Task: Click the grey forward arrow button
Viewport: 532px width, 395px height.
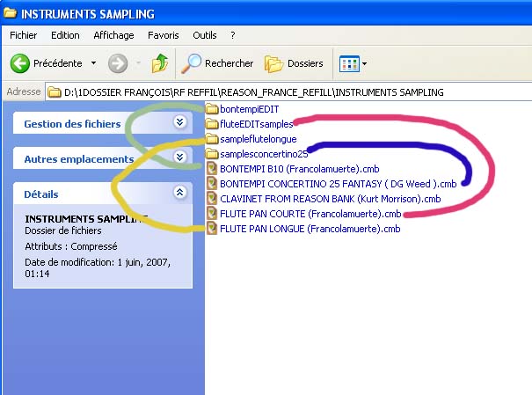Action: click(118, 63)
